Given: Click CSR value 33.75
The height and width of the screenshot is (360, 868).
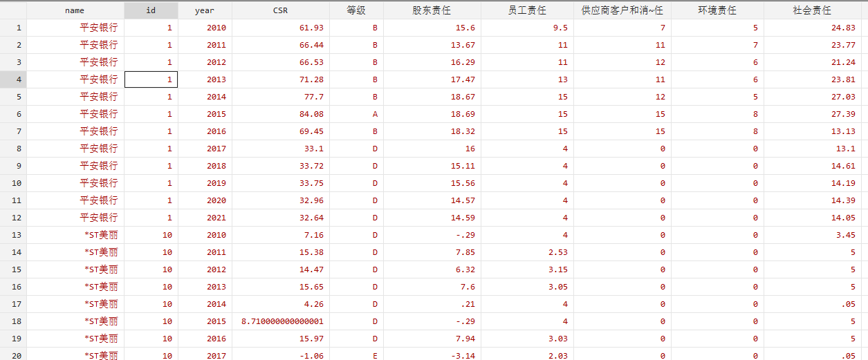Looking at the screenshot, I should pyautogui.click(x=312, y=183).
